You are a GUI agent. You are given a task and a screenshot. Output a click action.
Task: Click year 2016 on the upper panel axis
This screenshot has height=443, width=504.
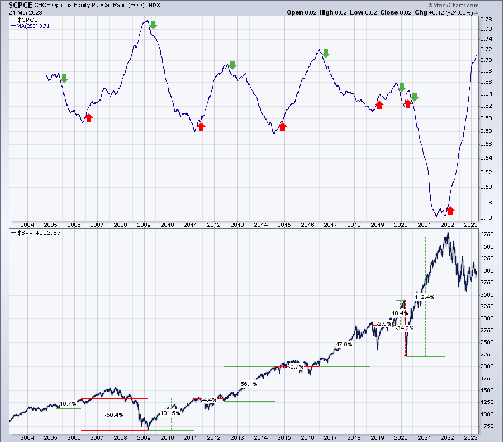[307, 225]
